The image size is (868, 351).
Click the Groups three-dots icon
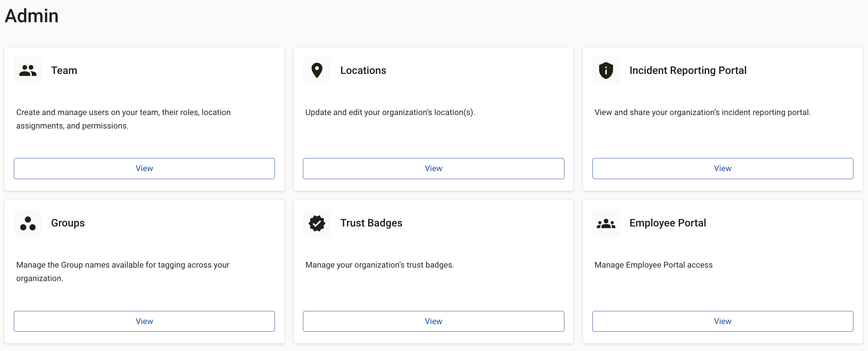point(28,223)
